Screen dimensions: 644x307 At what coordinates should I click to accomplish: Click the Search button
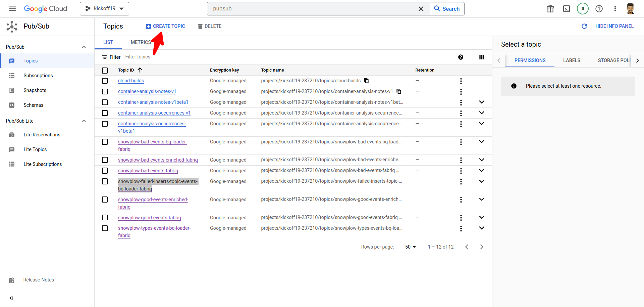pos(447,9)
